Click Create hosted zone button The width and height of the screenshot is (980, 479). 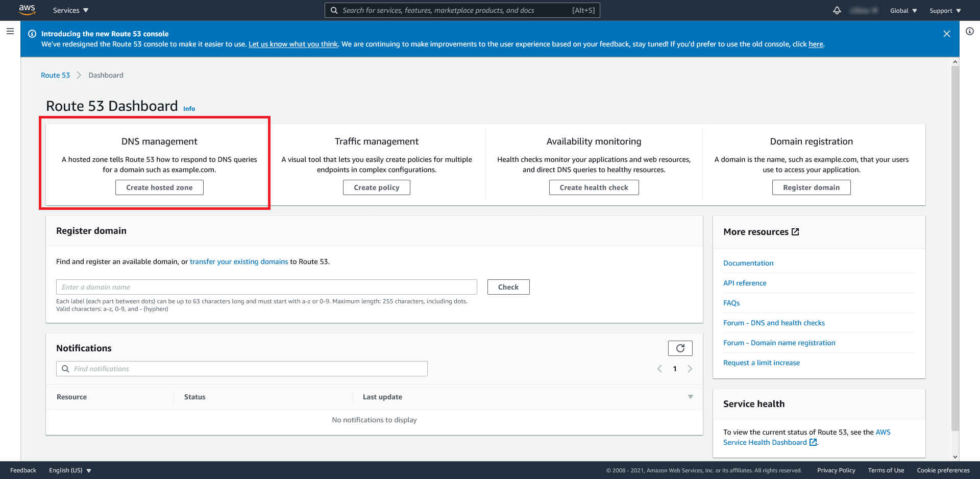click(x=159, y=187)
